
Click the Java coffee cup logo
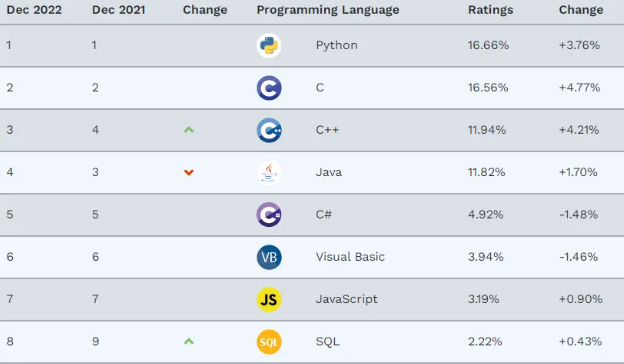(x=269, y=173)
